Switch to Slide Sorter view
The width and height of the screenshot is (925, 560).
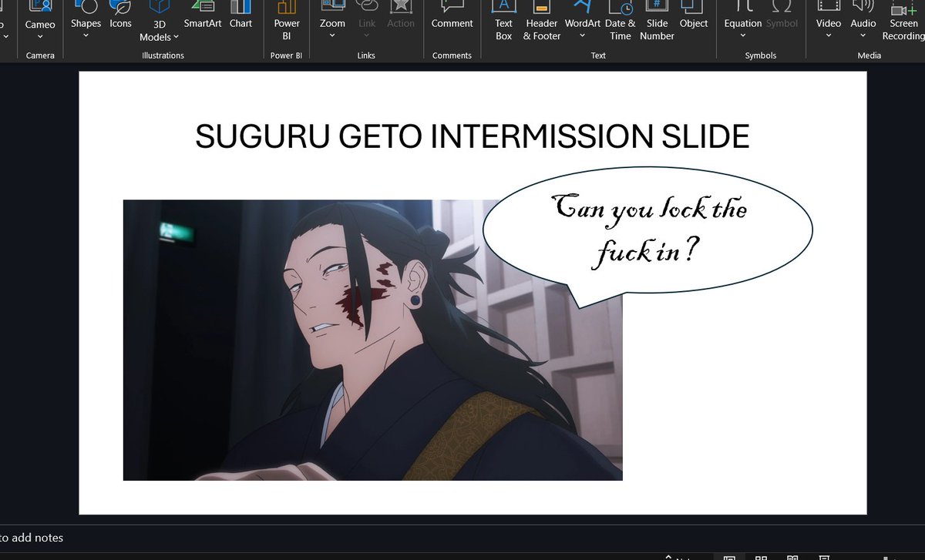point(762,556)
